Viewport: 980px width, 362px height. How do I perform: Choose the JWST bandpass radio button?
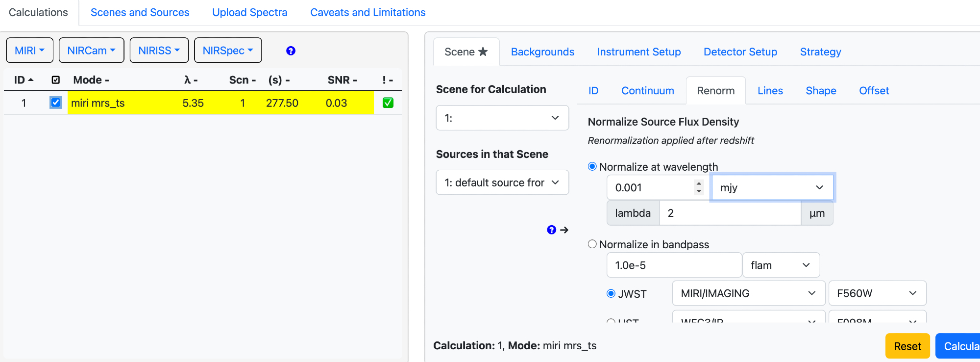pyautogui.click(x=611, y=294)
